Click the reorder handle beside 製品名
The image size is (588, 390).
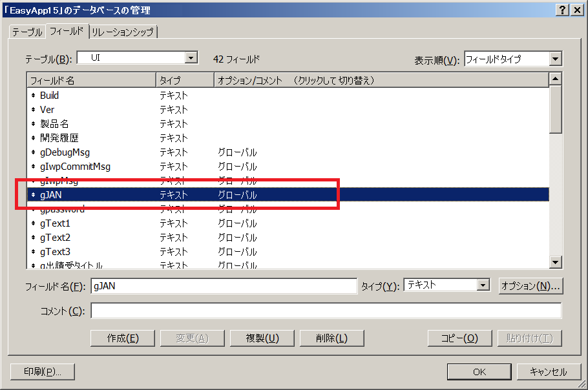34,124
